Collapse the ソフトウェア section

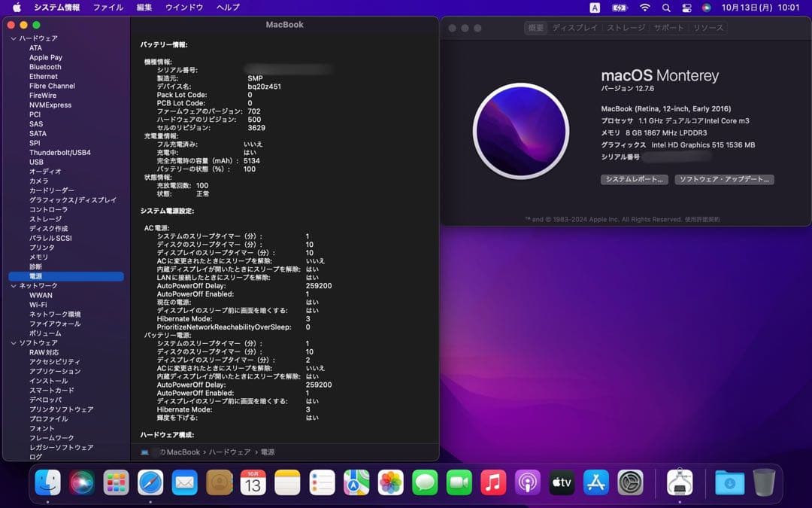pos(14,342)
